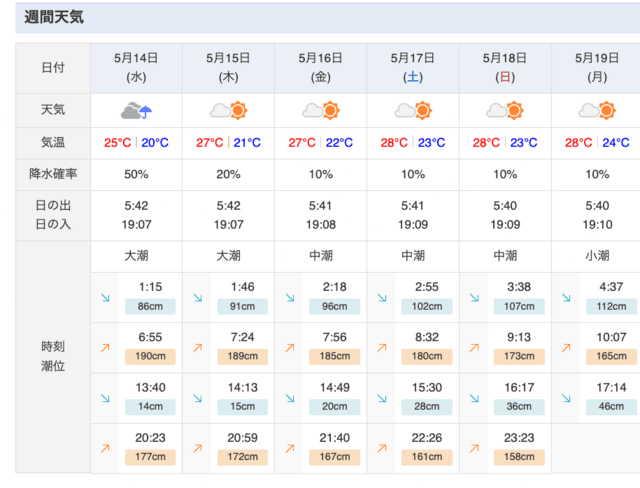The width and height of the screenshot is (640, 488).
Task: Click the 190cm high tide badge
Action: point(150,356)
